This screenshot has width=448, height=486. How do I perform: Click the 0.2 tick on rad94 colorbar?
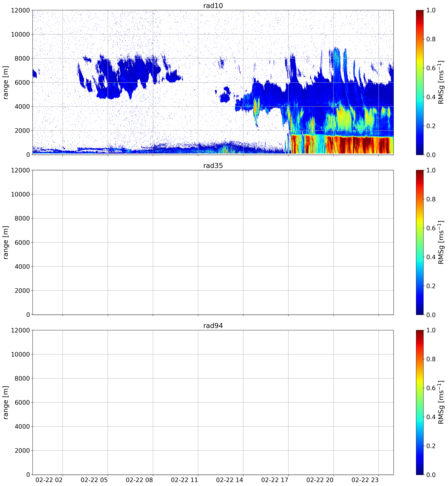pos(431,446)
